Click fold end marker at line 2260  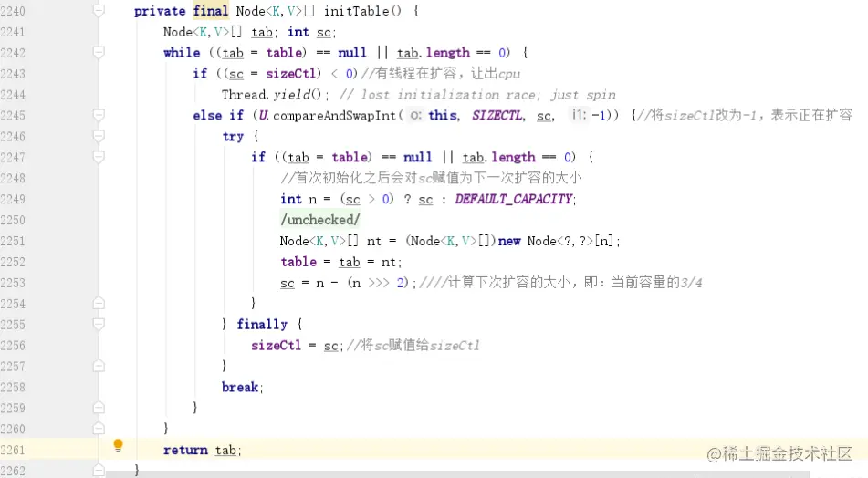[x=99, y=429]
